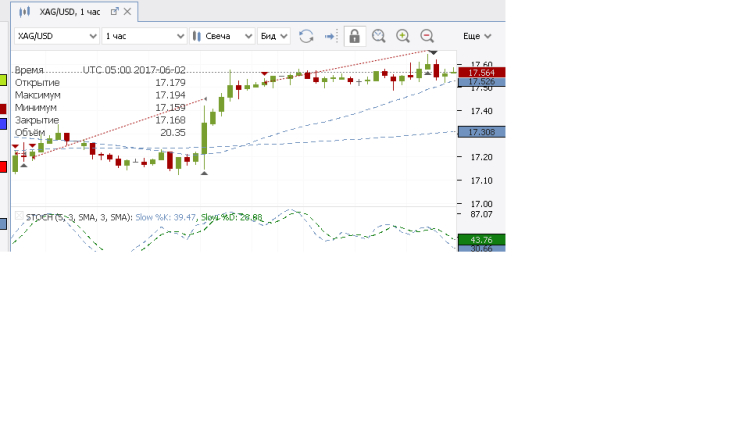Click the Объём 20.35 value
Screen dimensions: 750x422
pos(173,133)
